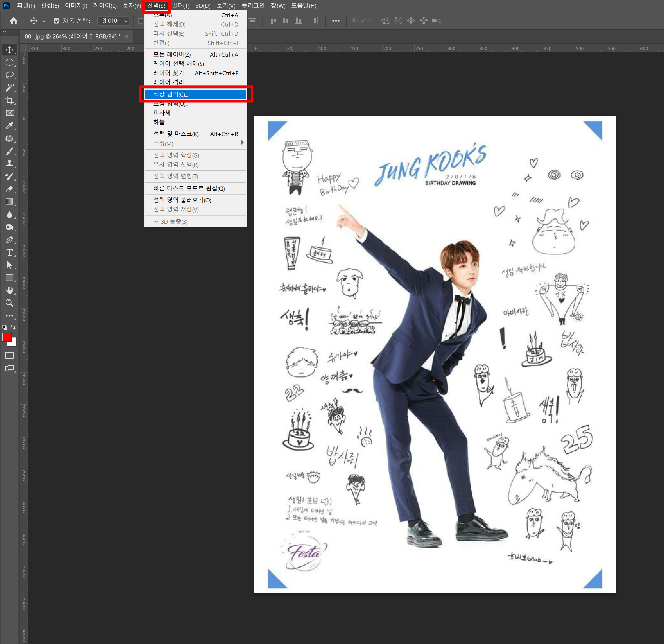Select the Zoom tool
The image size is (664, 644).
[9, 303]
